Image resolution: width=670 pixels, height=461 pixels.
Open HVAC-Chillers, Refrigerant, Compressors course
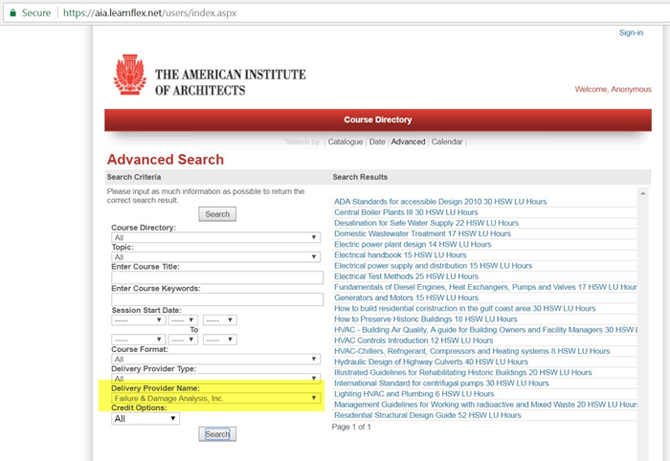pyautogui.click(x=472, y=351)
